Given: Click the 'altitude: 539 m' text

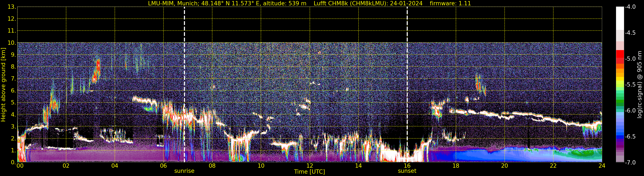Looking at the screenshot, I should click(x=285, y=3).
